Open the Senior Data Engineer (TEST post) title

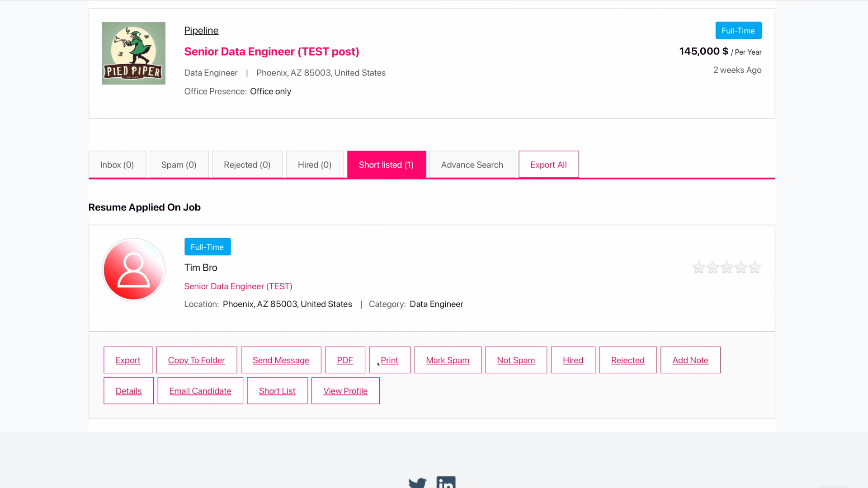[272, 52]
